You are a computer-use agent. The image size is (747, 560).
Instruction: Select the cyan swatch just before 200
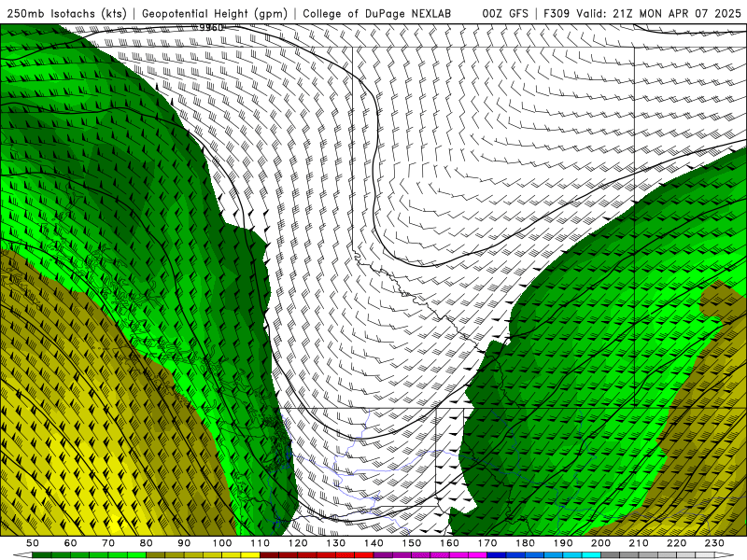click(591, 555)
